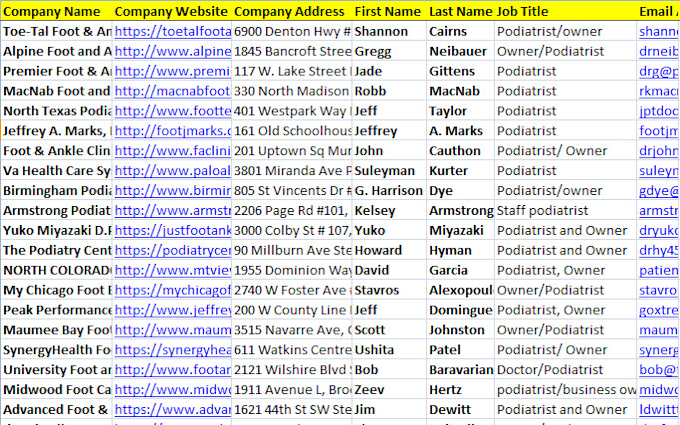Select the Company Name header cell
The image size is (680, 425).
coord(56,11)
